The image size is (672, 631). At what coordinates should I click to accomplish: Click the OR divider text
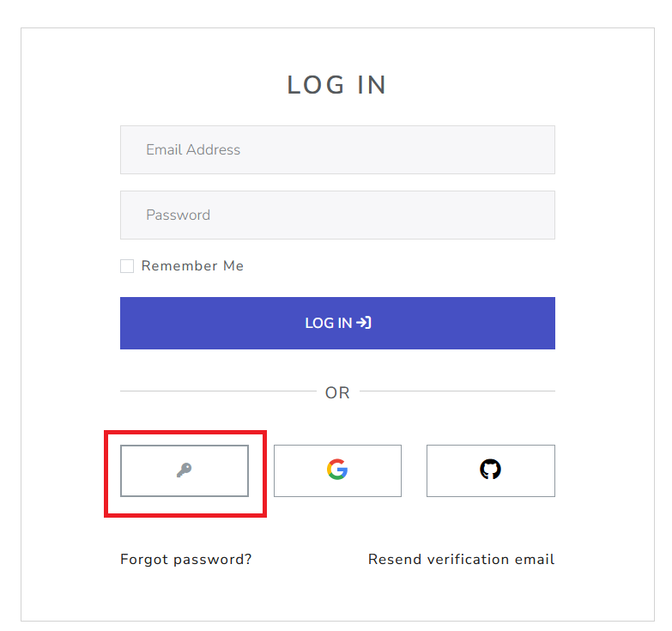pos(337,392)
